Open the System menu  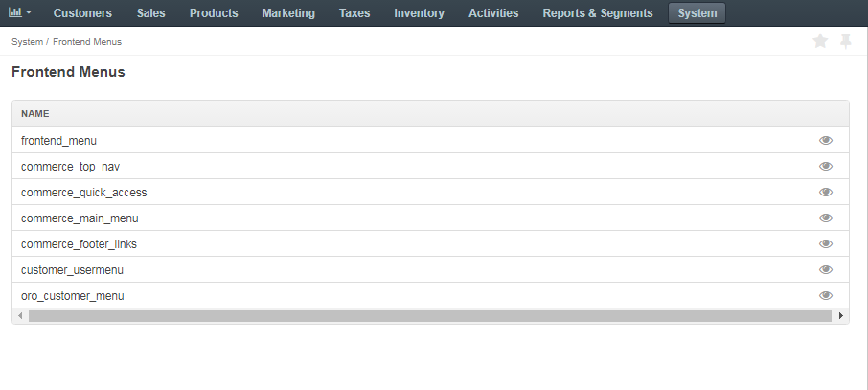pos(697,13)
